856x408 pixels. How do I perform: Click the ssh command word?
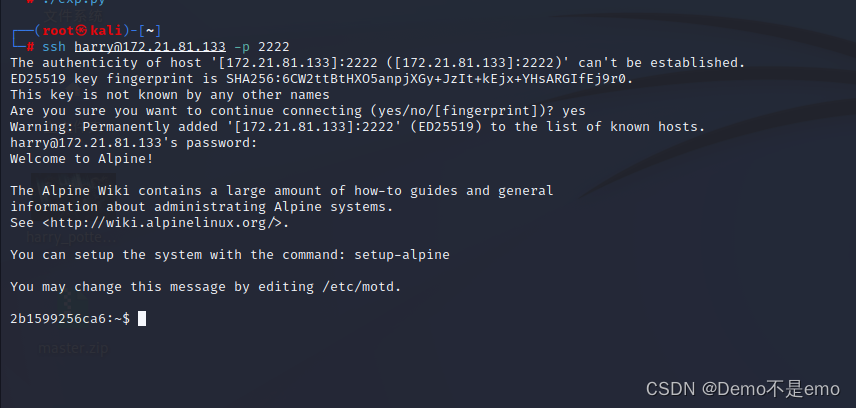(x=54, y=47)
